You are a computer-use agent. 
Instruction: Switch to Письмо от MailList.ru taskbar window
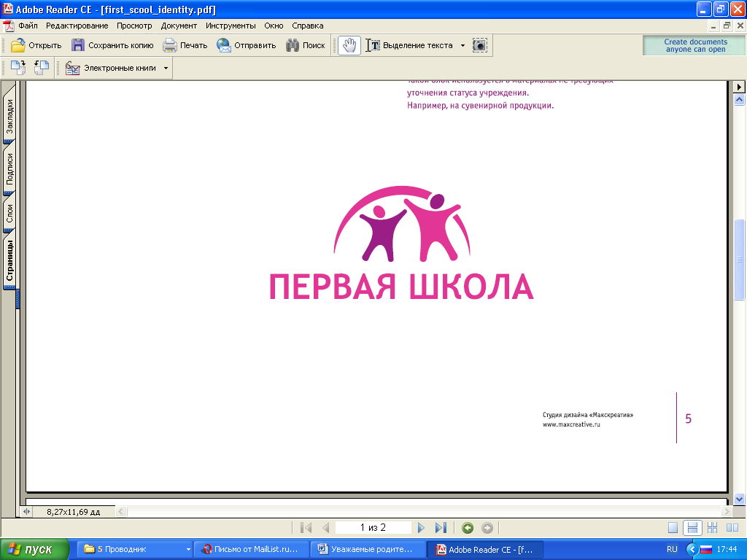pos(252,550)
